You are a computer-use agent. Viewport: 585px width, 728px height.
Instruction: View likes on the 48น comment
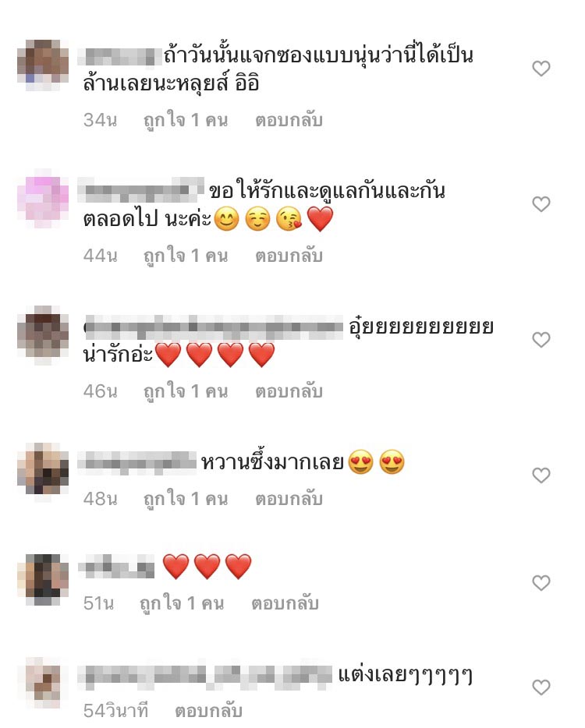click(186, 499)
